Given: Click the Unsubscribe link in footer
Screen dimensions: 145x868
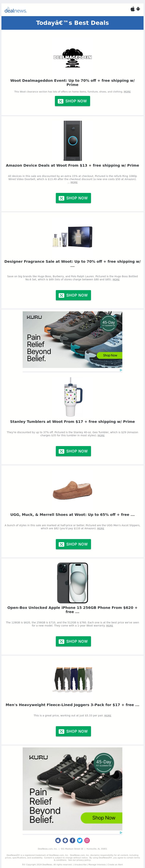Looking at the screenshot, I should pos(80,864).
